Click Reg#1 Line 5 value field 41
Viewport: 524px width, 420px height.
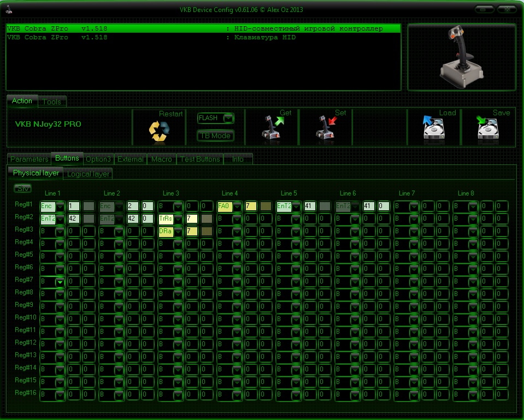point(310,206)
